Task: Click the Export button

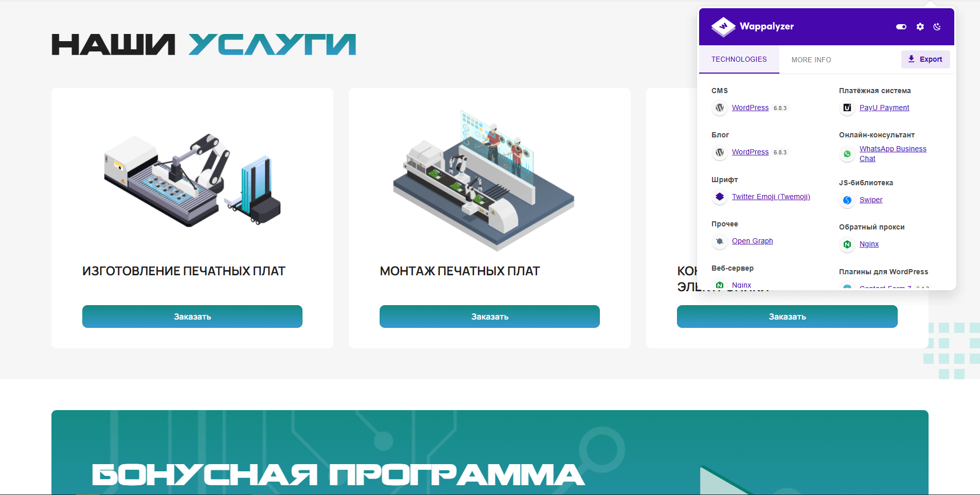Action: click(x=925, y=59)
